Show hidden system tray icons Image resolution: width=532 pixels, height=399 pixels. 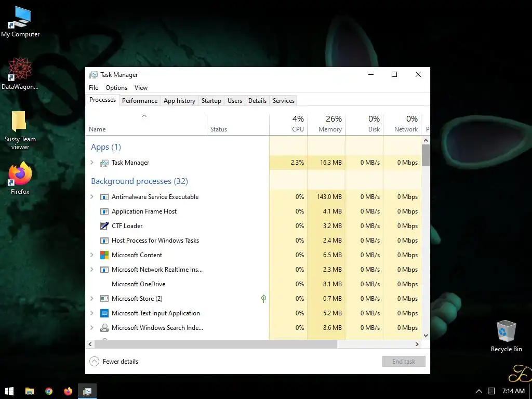click(478, 391)
